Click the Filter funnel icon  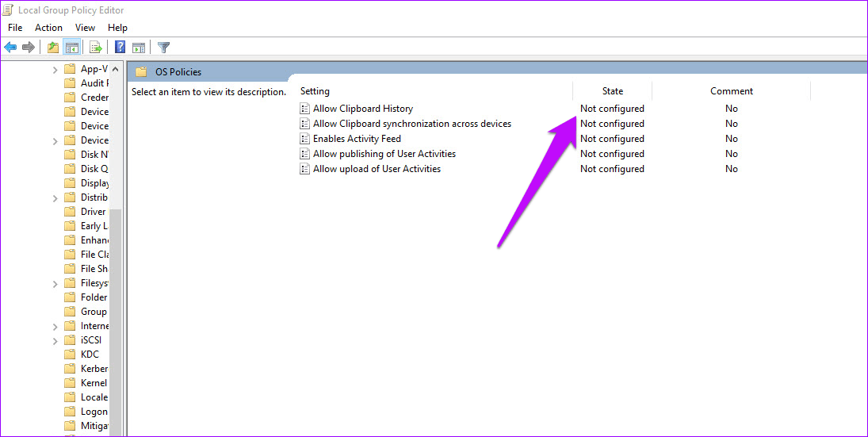pyautogui.click(x=163, y=48)
